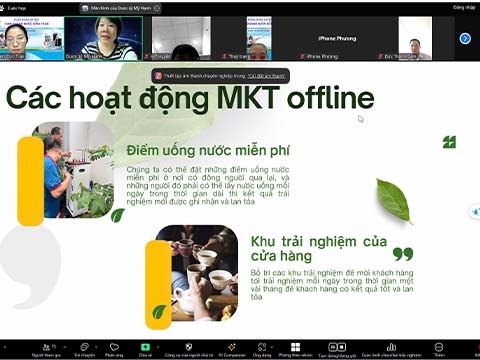Open sound settings link in notification
The image size is (480, 360).
tap(266, 76)
